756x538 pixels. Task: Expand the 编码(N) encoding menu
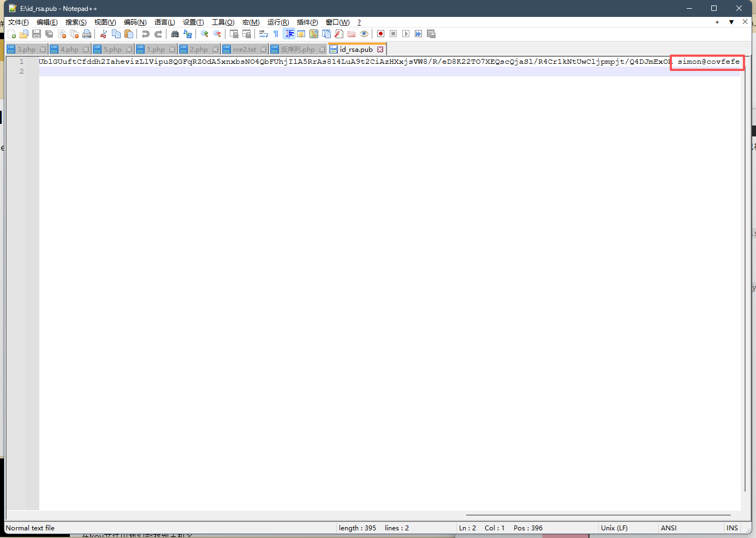click(x=135, y=22)
